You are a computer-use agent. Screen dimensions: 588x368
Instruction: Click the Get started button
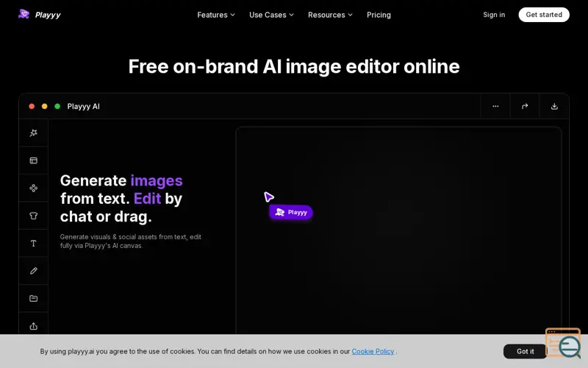coord(544,15)
